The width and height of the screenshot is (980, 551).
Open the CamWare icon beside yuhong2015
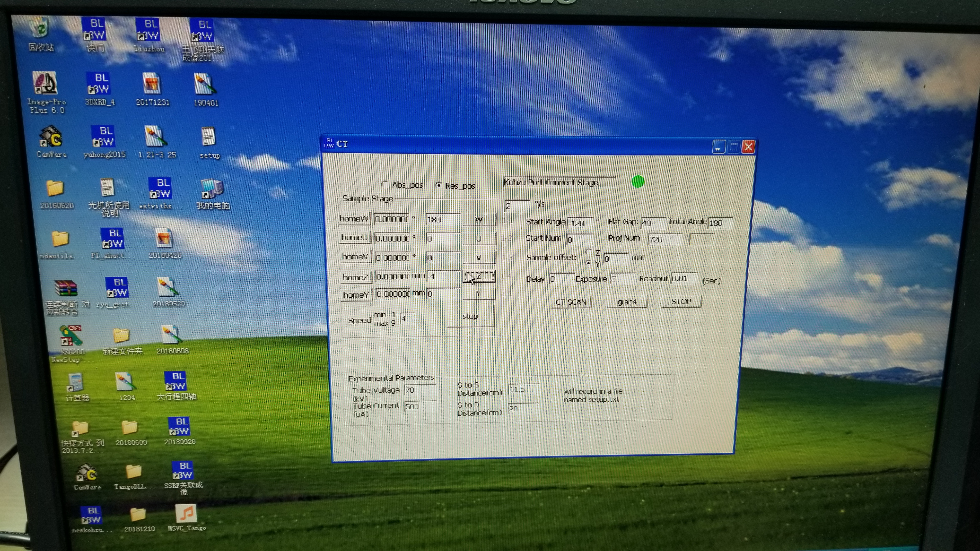(x=51, y=138)
